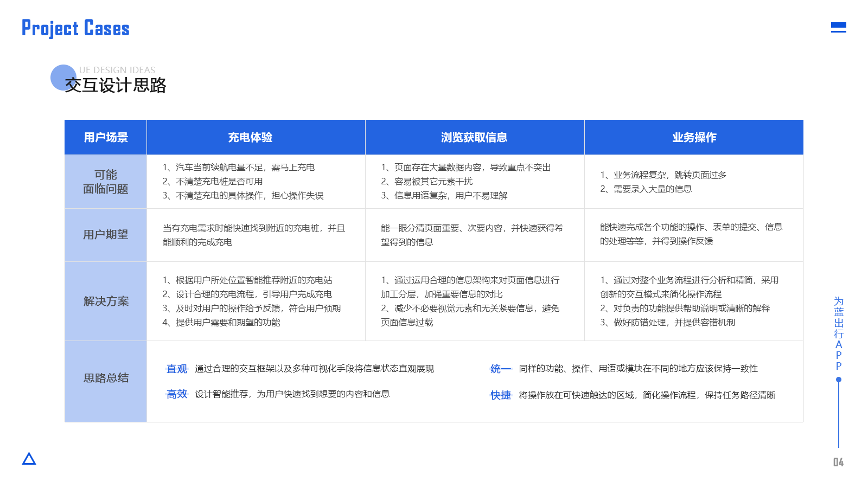Click text 将操作放在可快速触达的区域
The height and width of the screenshot is (488, 868).
tap(576, 395)
